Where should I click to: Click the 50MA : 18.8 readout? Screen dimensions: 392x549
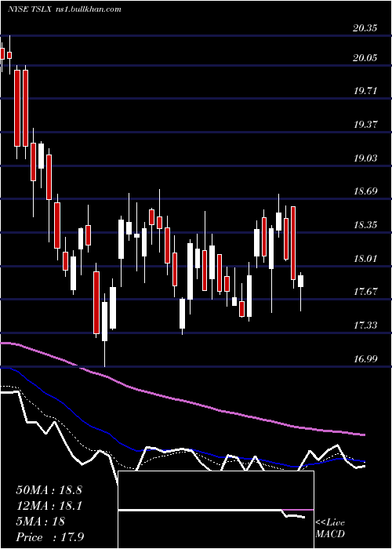pyautogui.click(x=49, y=490)
